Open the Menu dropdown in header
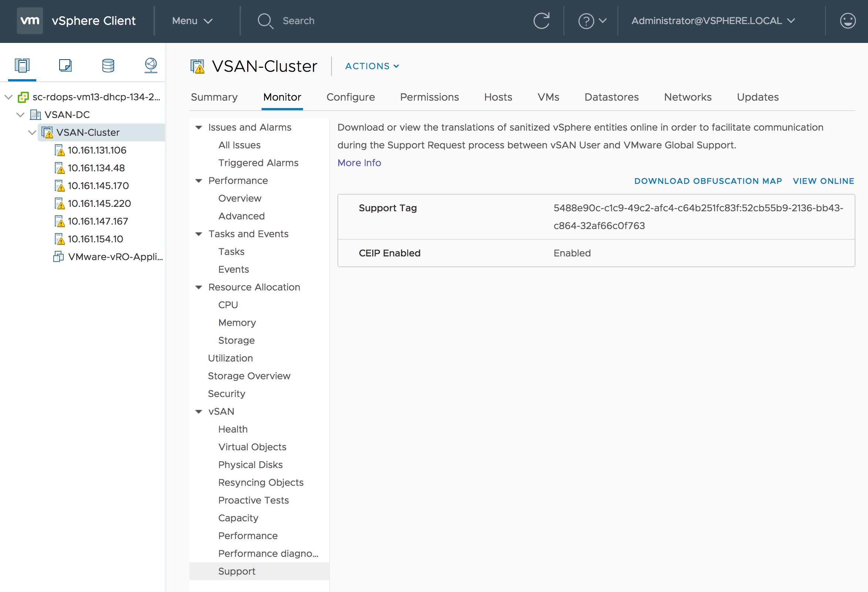Viewport: 868px width, 592px height. coord(192,21)
